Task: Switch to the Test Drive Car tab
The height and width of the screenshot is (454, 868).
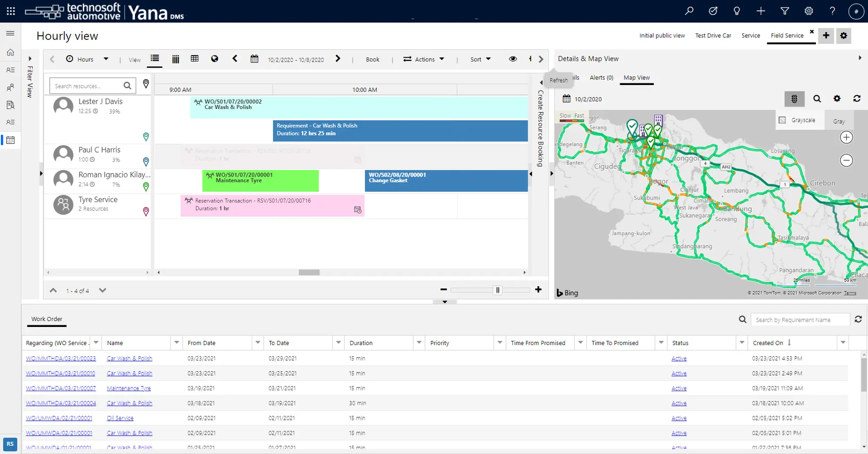Action: (713, 36)
